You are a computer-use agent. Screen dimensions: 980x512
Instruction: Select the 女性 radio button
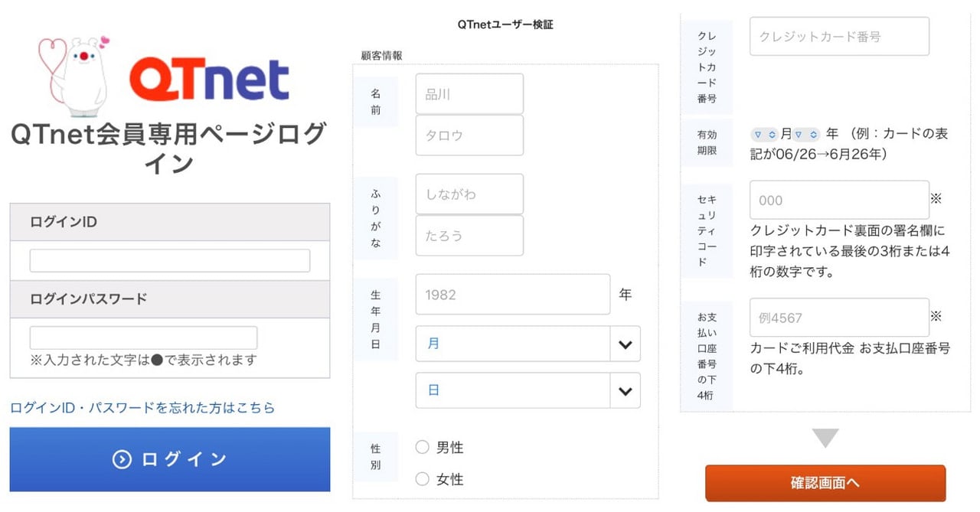tap(422, 479)
